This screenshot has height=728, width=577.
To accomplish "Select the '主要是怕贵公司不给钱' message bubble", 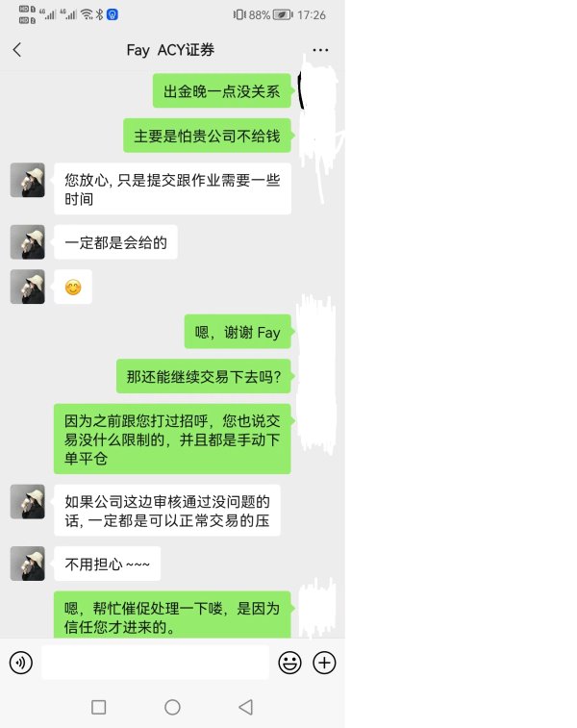I will click(207, 135).
